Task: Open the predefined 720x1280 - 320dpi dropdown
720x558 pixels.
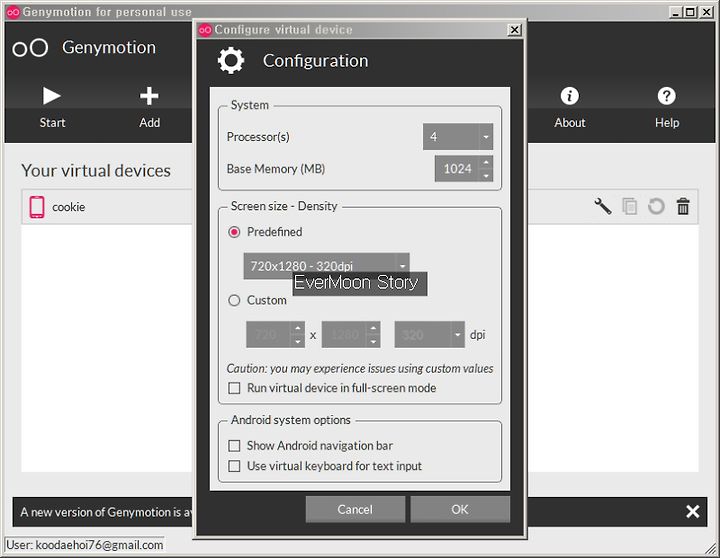Action: [326, 265]
